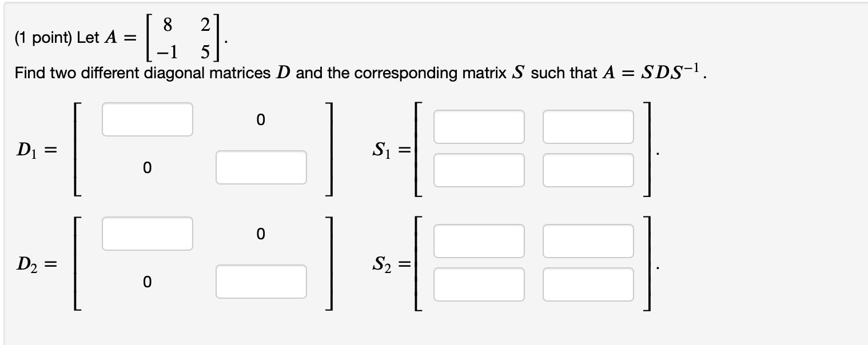
Task: Click the S1 equals label
Action: point(391,150)
